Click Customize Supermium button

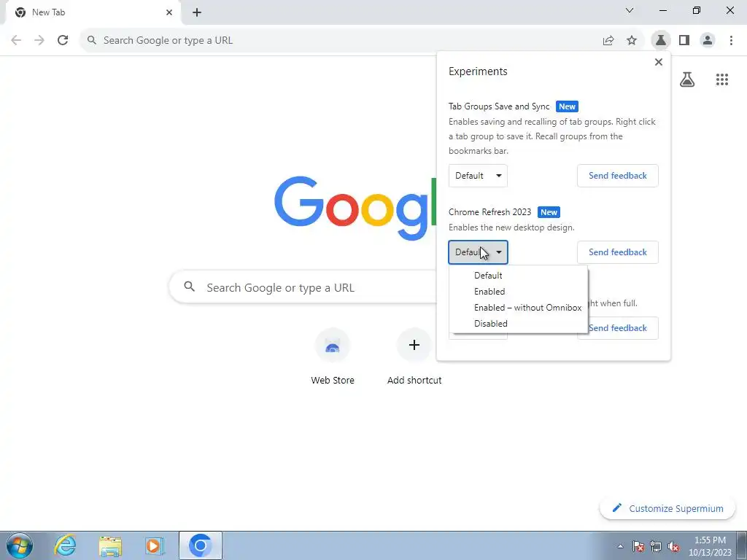(x=667, y=508)
